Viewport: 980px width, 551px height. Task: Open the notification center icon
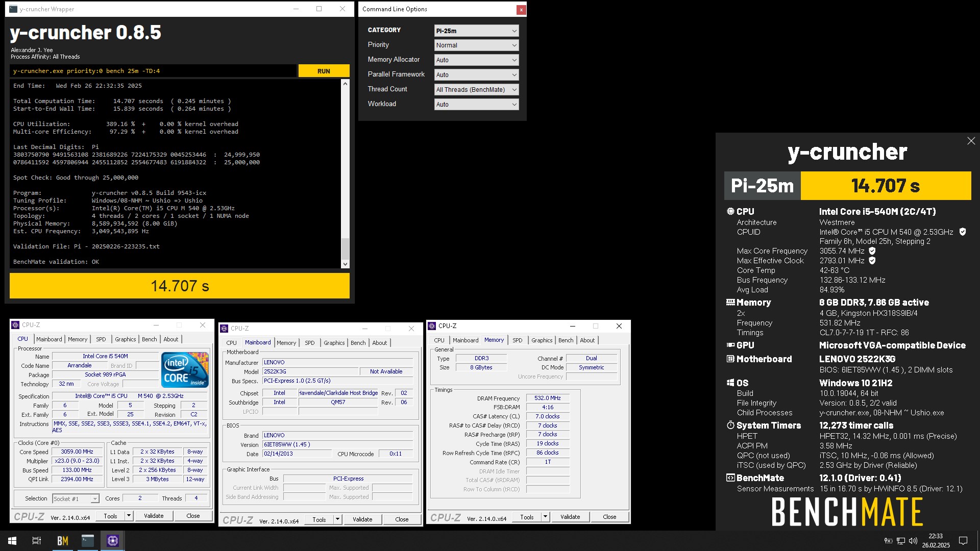click(963, 541)
